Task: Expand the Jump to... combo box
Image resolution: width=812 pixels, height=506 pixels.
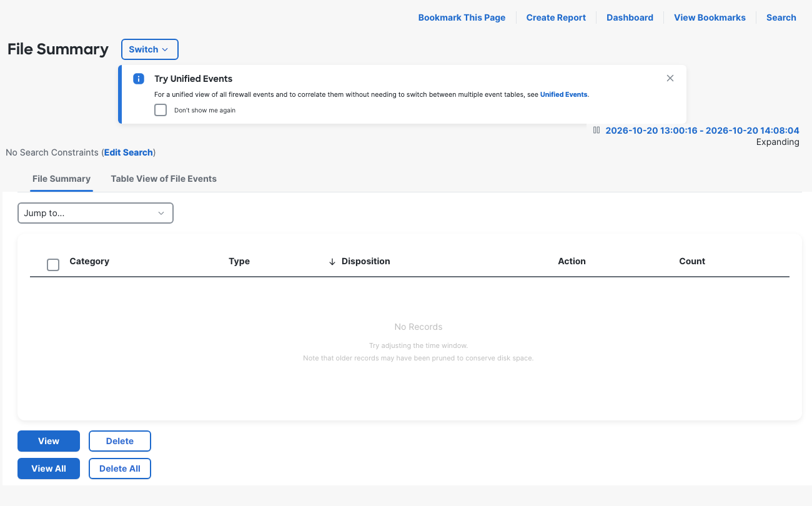Action: [x=95, y=213]
